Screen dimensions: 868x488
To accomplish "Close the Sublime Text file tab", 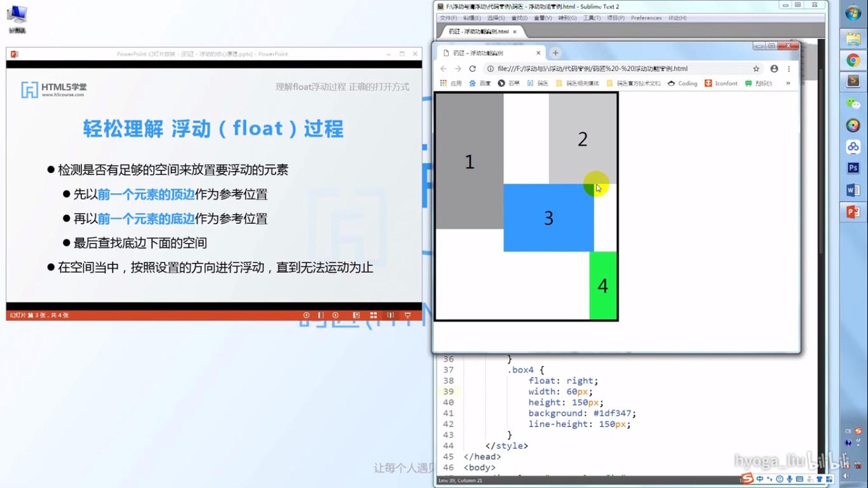I will click(x=515, y=31).
